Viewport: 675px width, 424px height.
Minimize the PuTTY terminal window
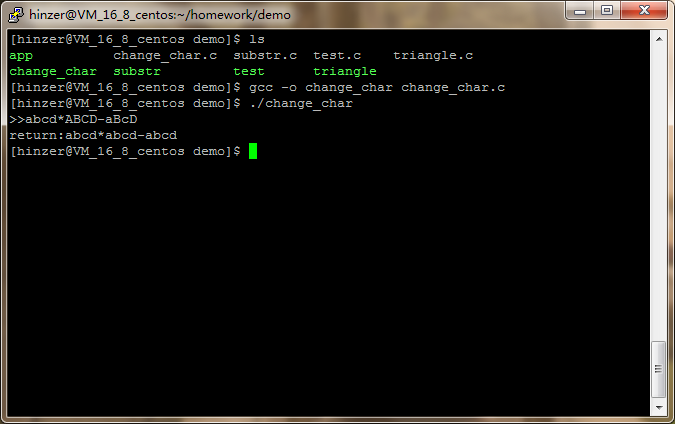click(x=579, y=11)
